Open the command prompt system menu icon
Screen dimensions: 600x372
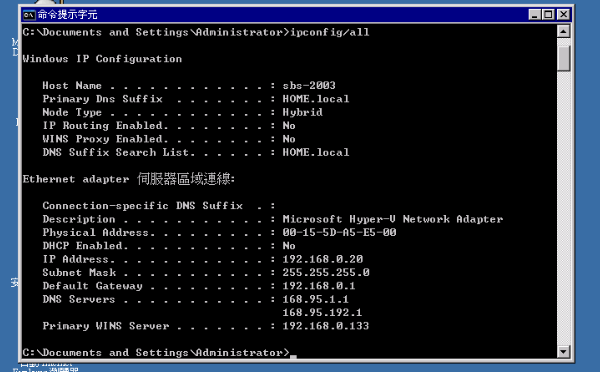point(29,15)
